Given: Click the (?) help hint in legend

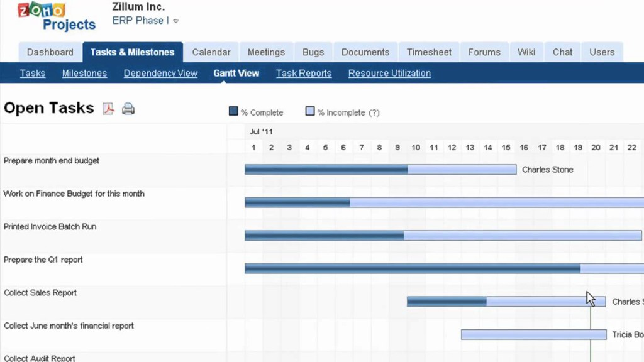Looking at the screenshot, I should click(x=374, y=112).
